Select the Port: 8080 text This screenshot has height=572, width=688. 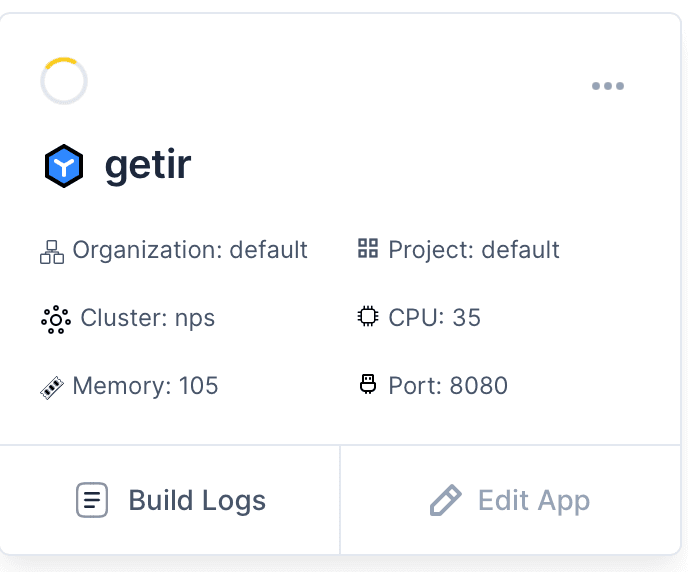[x=448, y=386]
